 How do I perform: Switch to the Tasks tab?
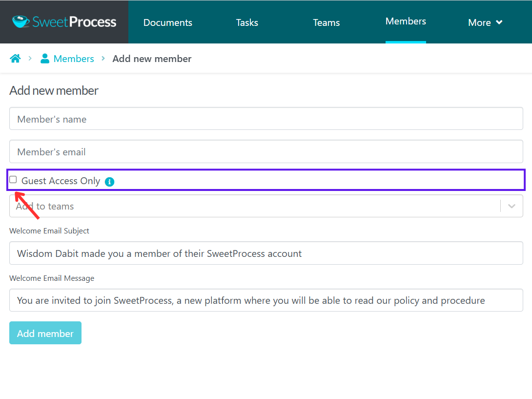247,22
